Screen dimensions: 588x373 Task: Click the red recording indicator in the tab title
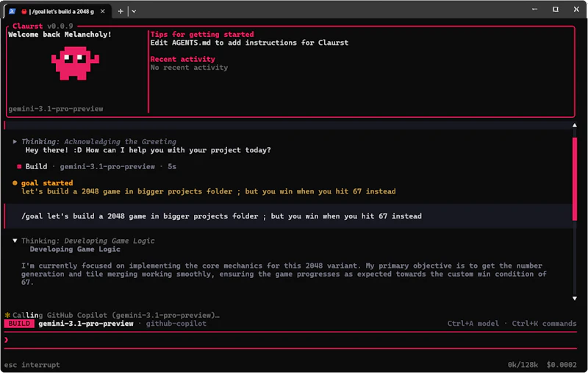[24, 12]
